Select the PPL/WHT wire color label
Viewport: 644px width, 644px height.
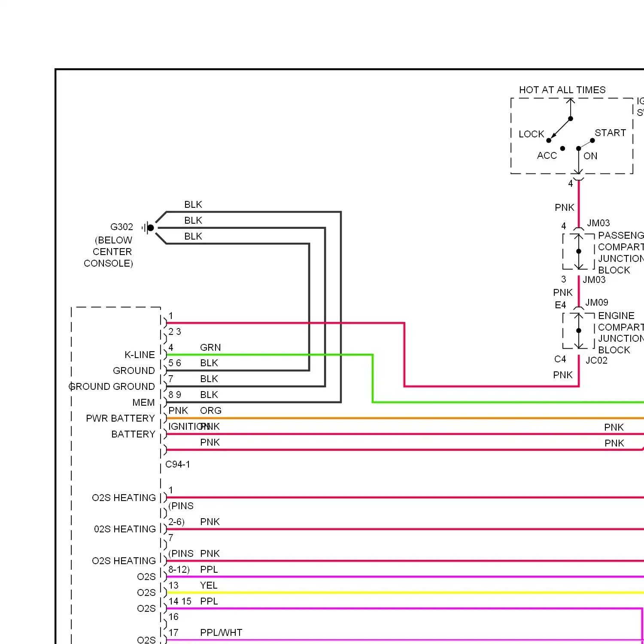click(x=221, y=632)
